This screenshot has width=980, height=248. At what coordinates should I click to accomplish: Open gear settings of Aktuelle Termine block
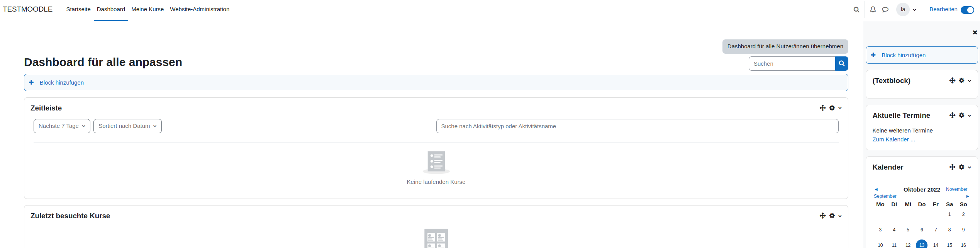coord(962,116)
